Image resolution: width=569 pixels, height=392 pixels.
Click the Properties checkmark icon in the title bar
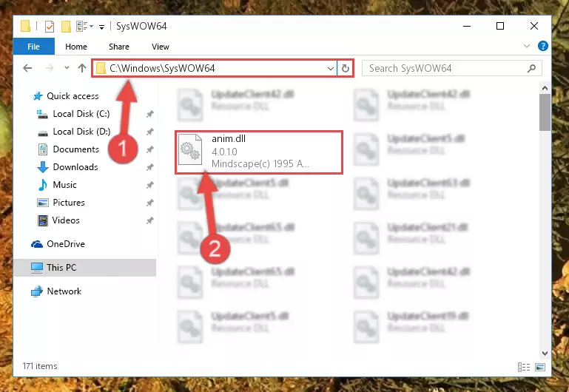tap(50, 27)
